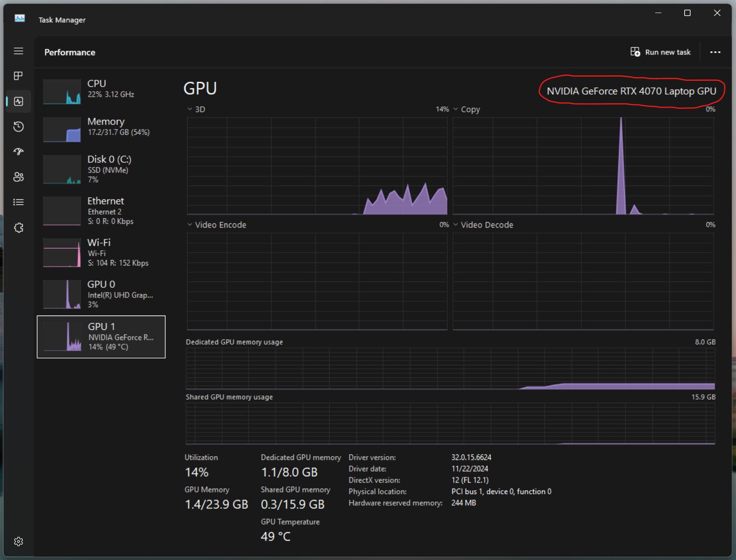Click driver date 11/22/2024
The width and height of the screenshot is (736, 560).
tap(469, 469)
